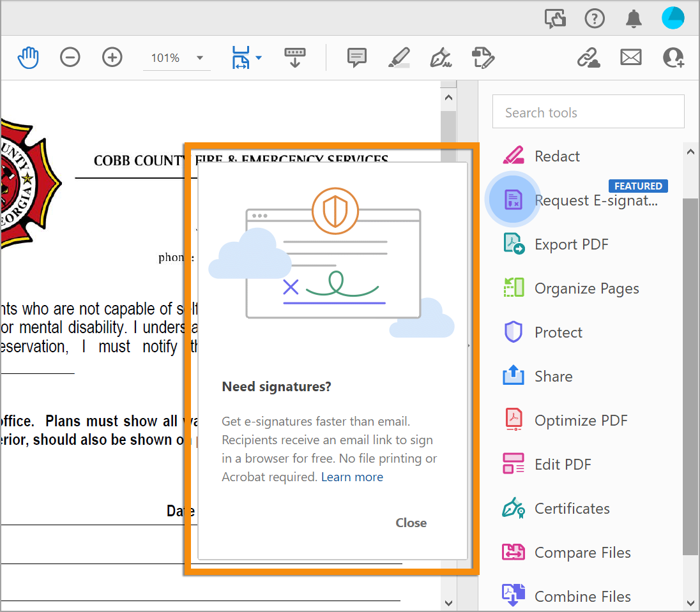The height and width of the screenshot is (612, 700).
Task: Select the Protect tool
Action: coord(558,332)
